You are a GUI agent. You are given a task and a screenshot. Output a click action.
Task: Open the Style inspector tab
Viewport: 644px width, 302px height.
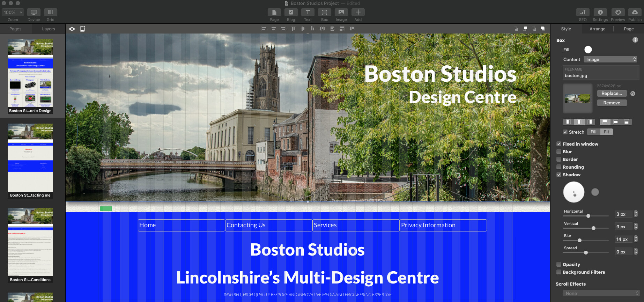[566, 29]
